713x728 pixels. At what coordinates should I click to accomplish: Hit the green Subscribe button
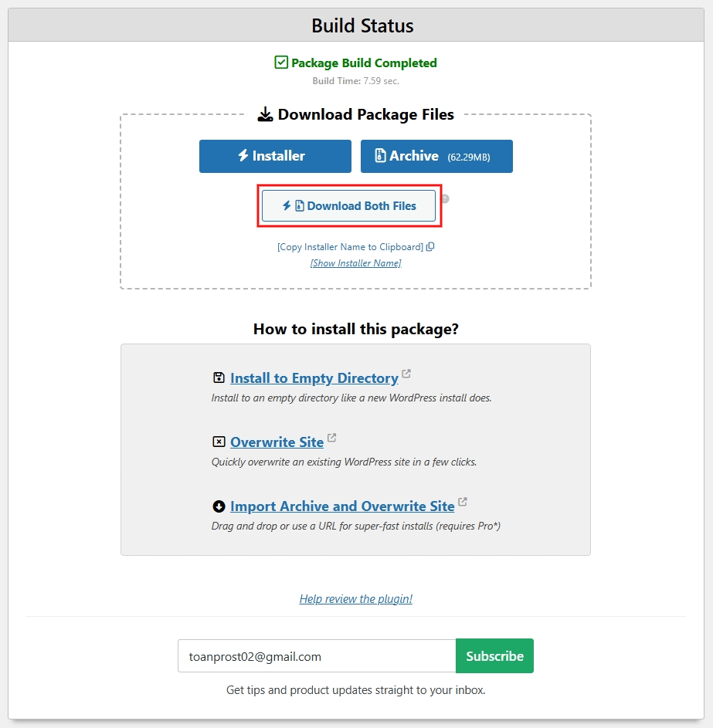click(494, 656)
